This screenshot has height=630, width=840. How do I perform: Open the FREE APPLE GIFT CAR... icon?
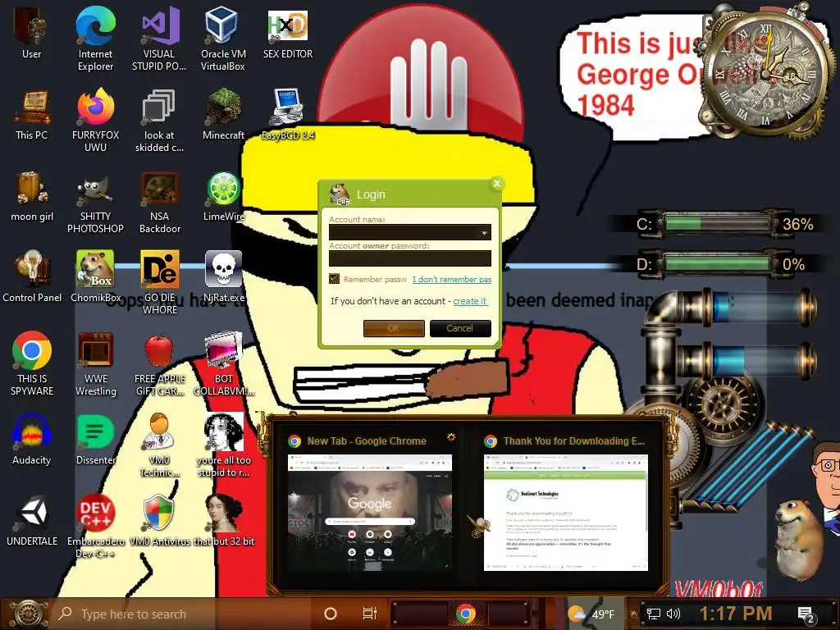pos(159,364)
